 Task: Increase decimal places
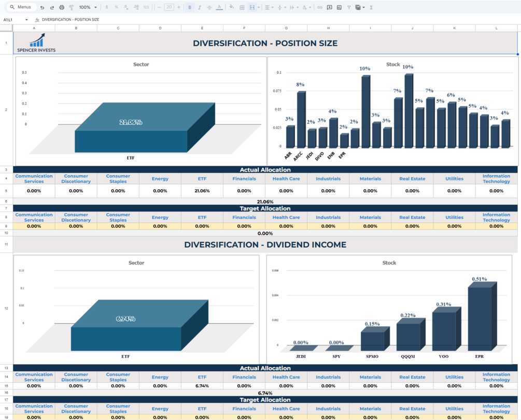click(136, 7)
